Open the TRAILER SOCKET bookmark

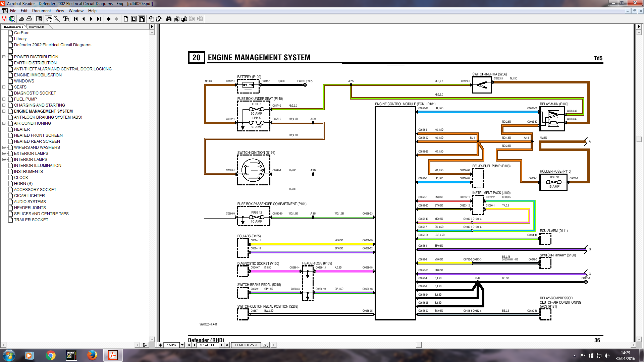[x=31, y=220]
